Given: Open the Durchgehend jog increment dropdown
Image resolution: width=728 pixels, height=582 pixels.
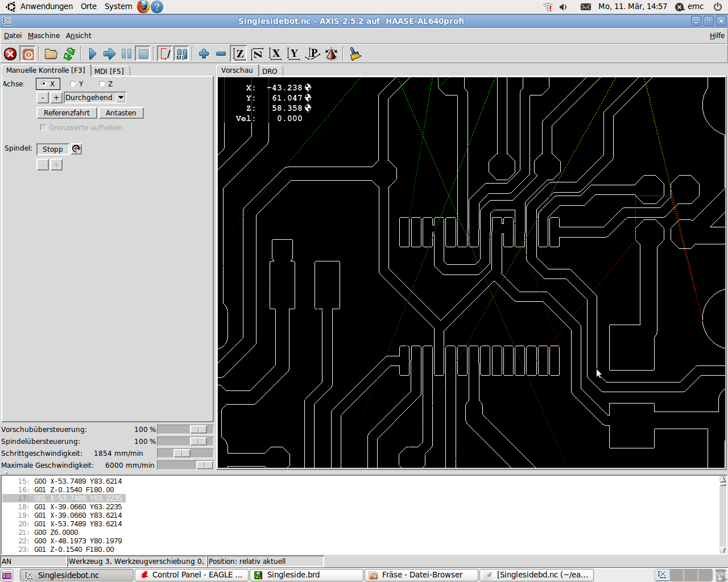Looking at the screenshot, I should click(121, 98).
